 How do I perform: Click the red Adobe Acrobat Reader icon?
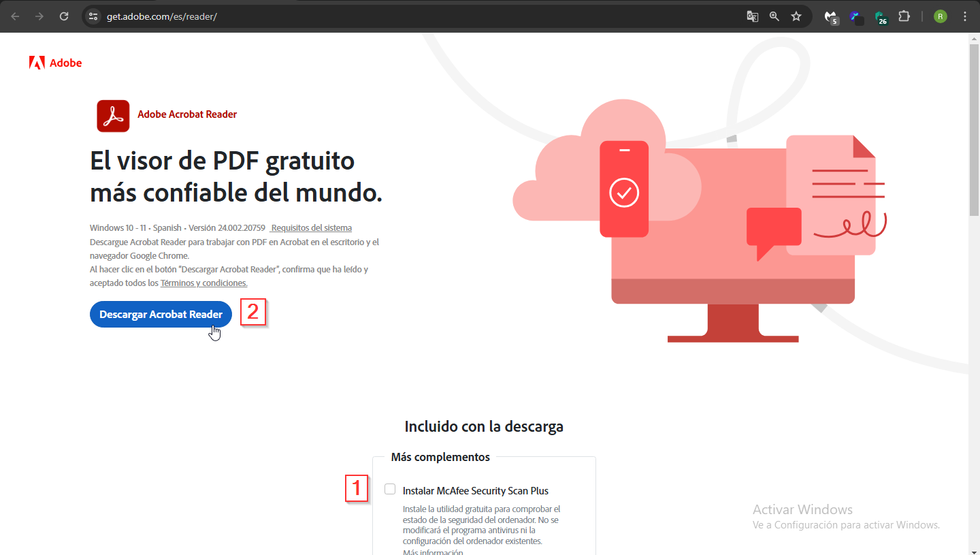pyautogui.click(x=113, y=115)
